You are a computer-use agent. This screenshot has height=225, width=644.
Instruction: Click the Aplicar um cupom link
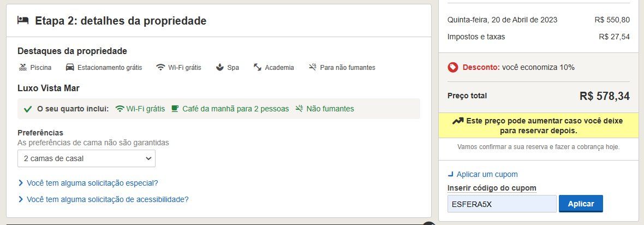[x=487, y=174]
